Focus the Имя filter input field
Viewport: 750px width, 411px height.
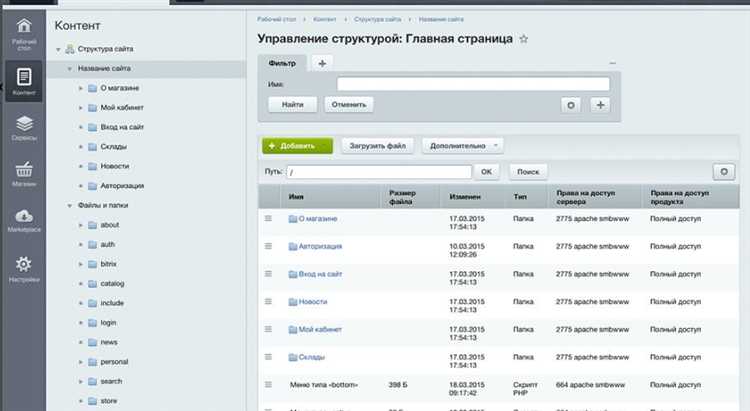(x=473, y=84)
